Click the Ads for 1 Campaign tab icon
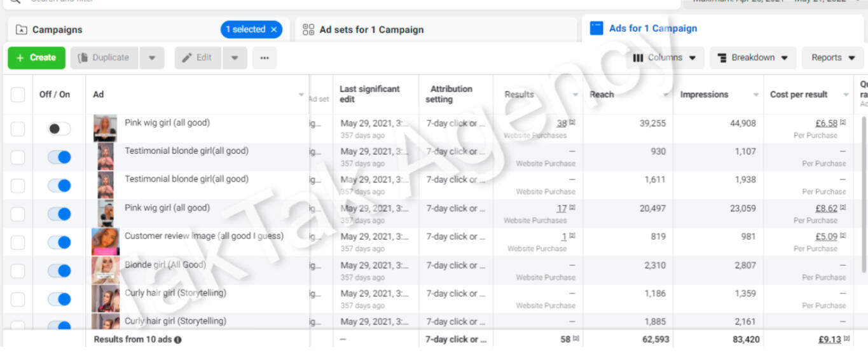Viewport: 868px width, 353px height. pyautogui.click(x=596, y=29)
